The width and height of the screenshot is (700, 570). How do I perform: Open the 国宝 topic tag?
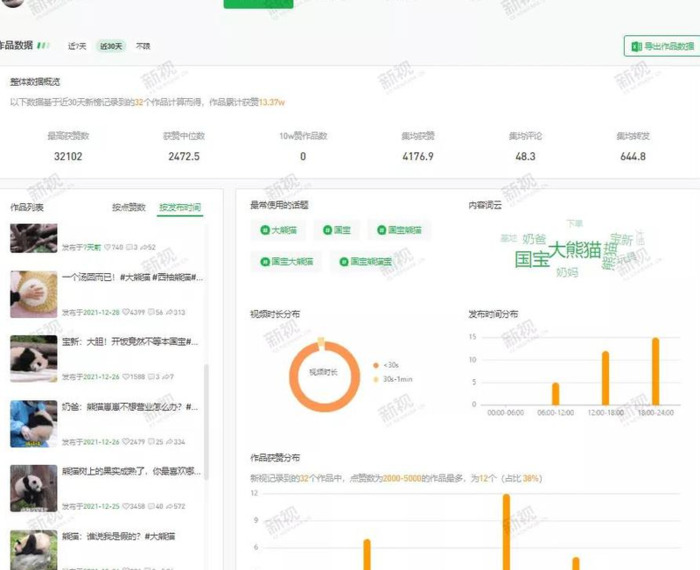pyautogui.click(x=336, y=230)
